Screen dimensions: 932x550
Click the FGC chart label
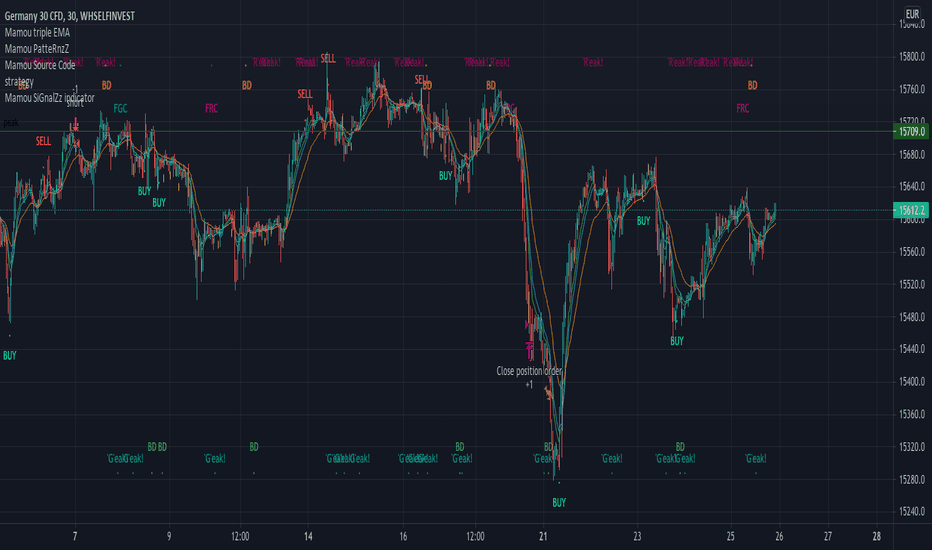120,108
